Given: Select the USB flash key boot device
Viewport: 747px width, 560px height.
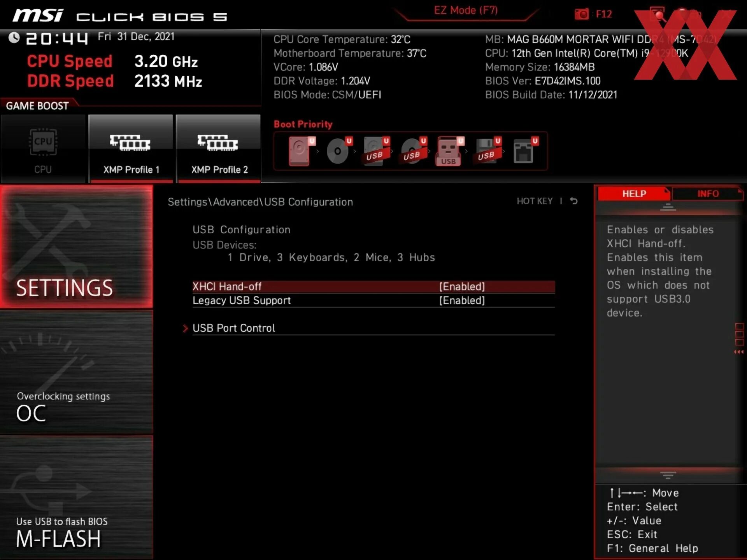Looking at the screenshot, I should [450, 151].
